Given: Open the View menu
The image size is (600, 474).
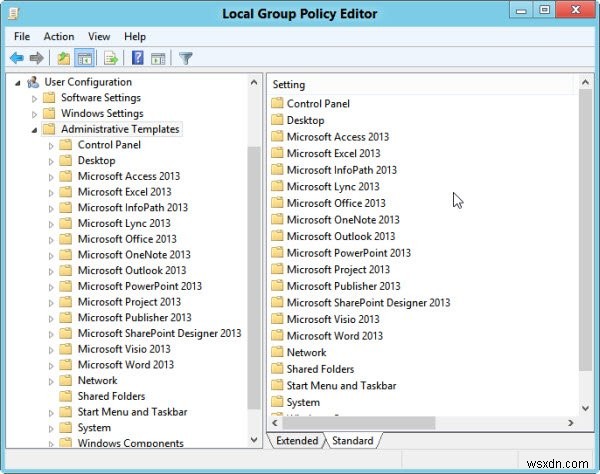Looking at the screenshot, I should [99, 36].
